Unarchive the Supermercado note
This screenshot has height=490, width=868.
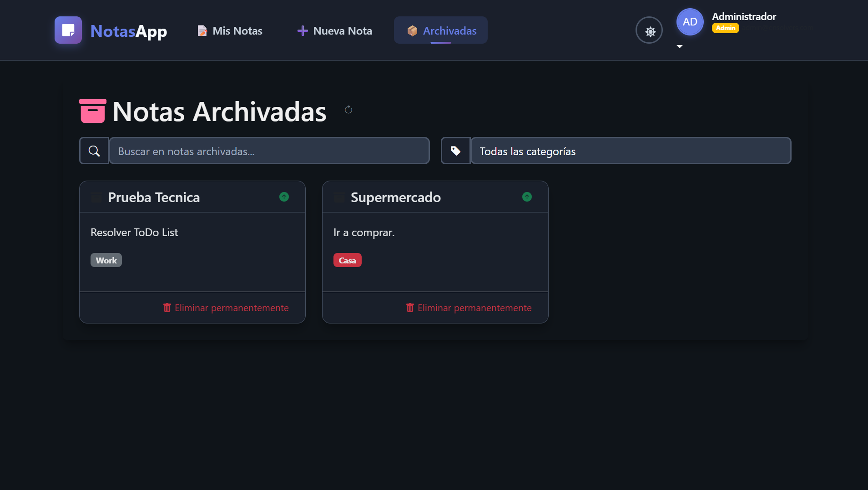527,197
